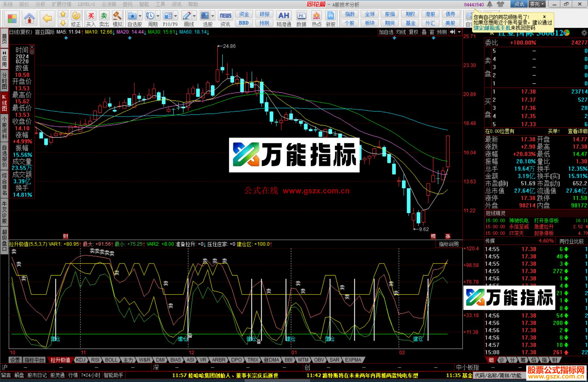
Task: Dismiss the yellow account tip popup
Action: click(544, 17)
